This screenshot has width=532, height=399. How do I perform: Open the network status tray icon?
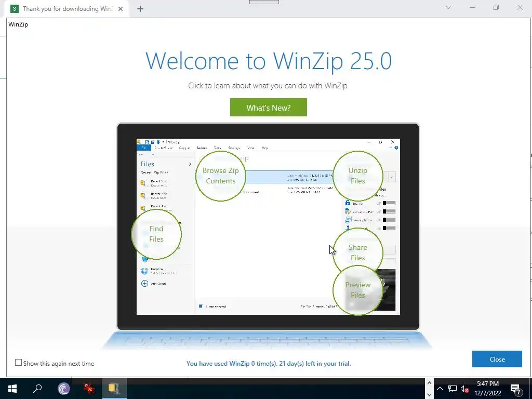click(452, 389)
